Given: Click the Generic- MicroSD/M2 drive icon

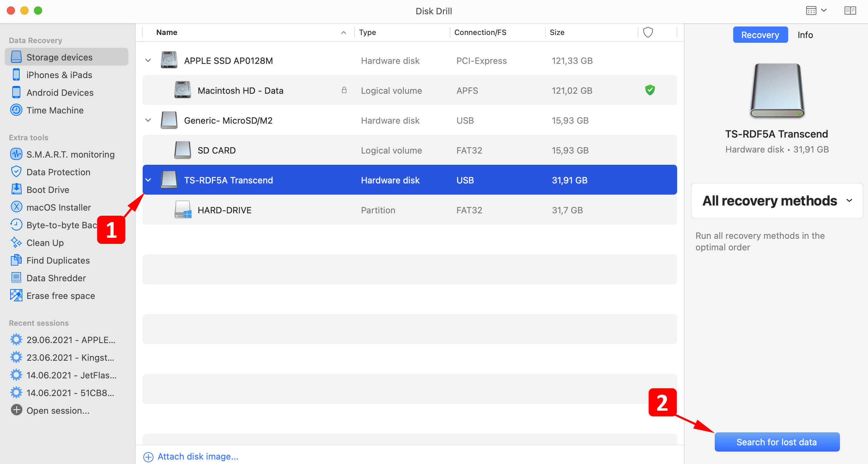Looking at the screenshot, I should tap(169, 120).
